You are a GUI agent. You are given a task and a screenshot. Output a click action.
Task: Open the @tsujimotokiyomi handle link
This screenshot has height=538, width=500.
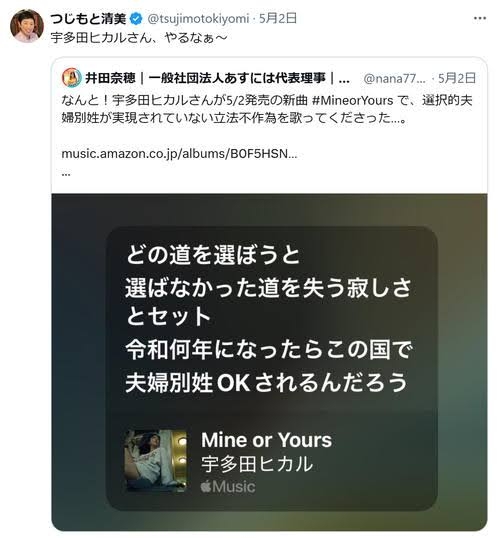[198, 19]
